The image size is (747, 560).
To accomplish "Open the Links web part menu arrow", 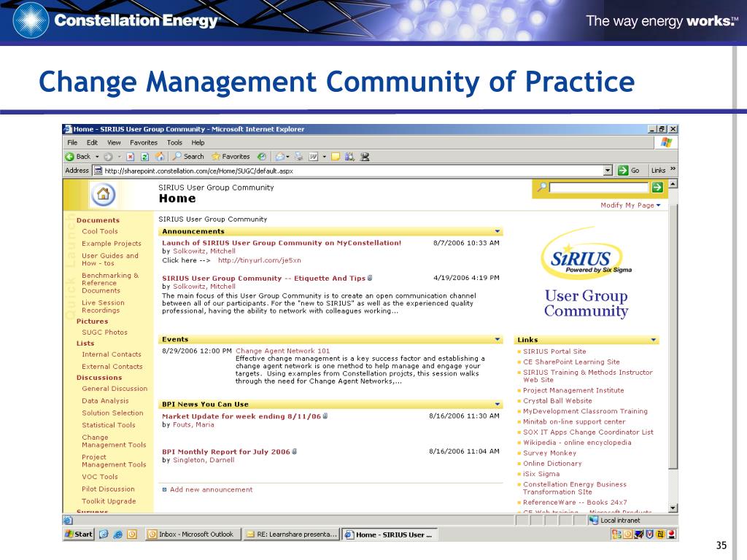I will 654,340.
